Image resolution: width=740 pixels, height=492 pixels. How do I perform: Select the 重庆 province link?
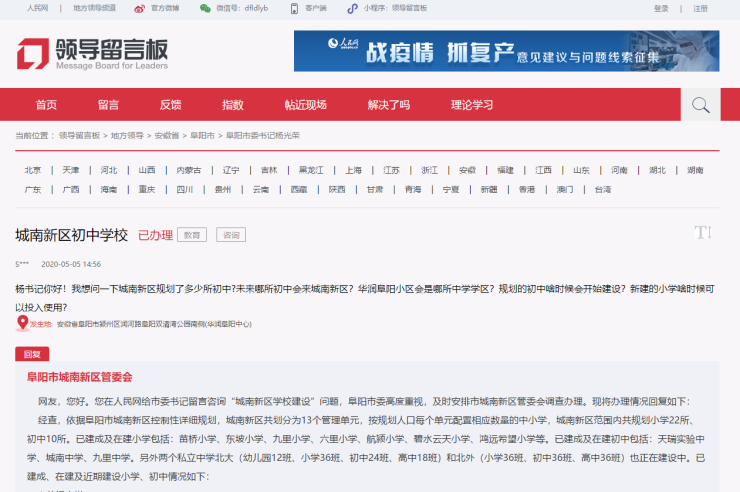tap(147, 189)
